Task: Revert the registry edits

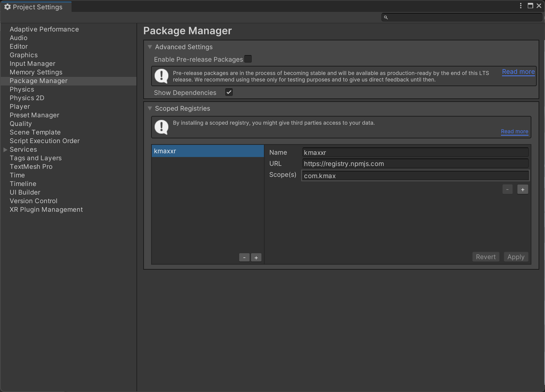Action: point(486,257)
